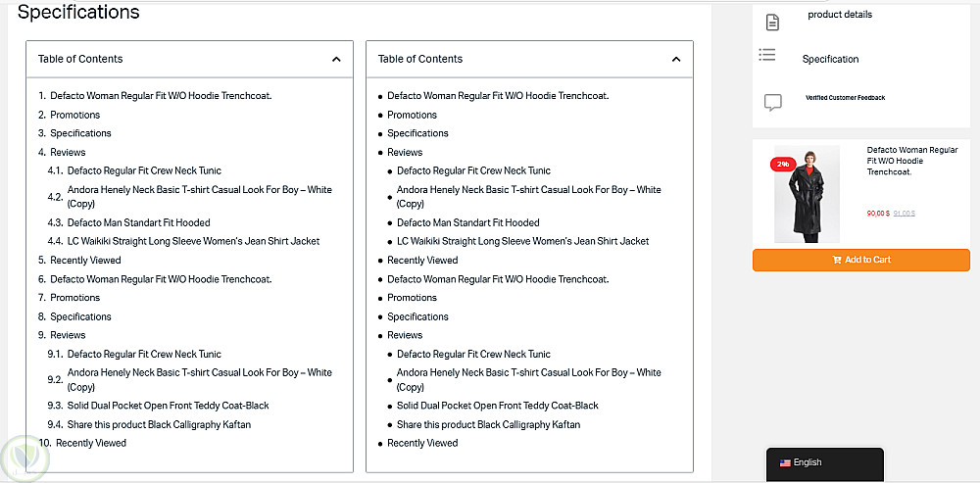Click the product details document icon
The image size is (980, 483).
click(x=772, y=23)
